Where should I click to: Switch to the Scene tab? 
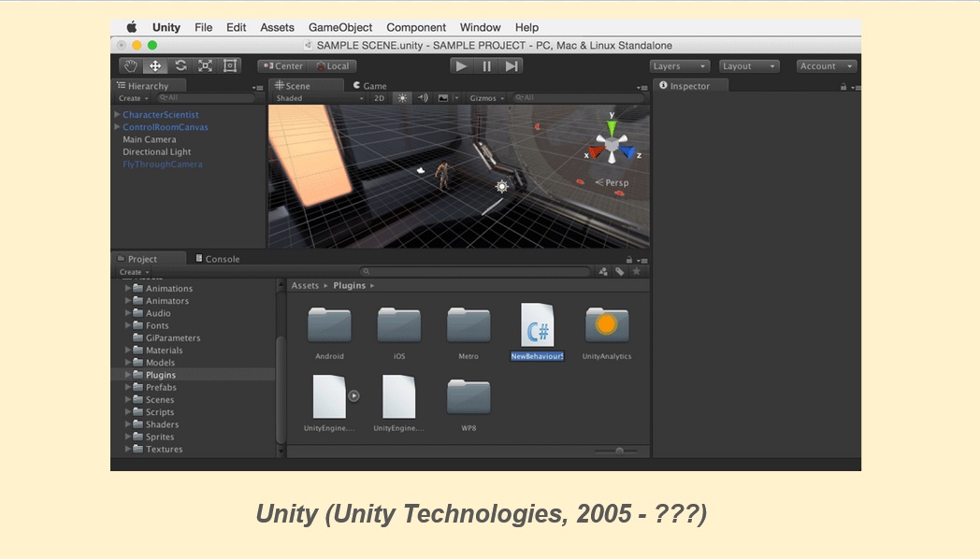click(x=305, y=86)
